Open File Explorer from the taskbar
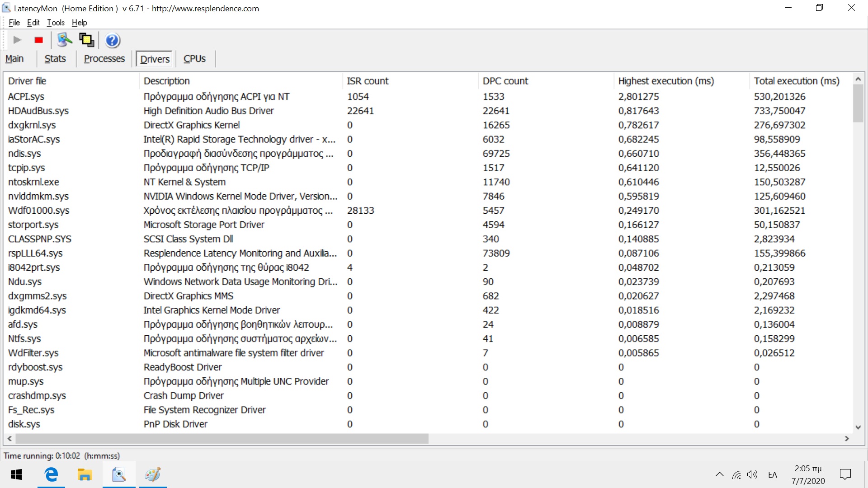This screenshot has width=868, height=488. [x=85, y=474]
